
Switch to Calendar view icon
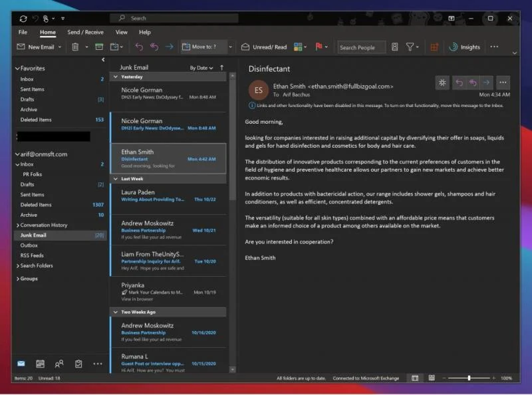[40, 364]
